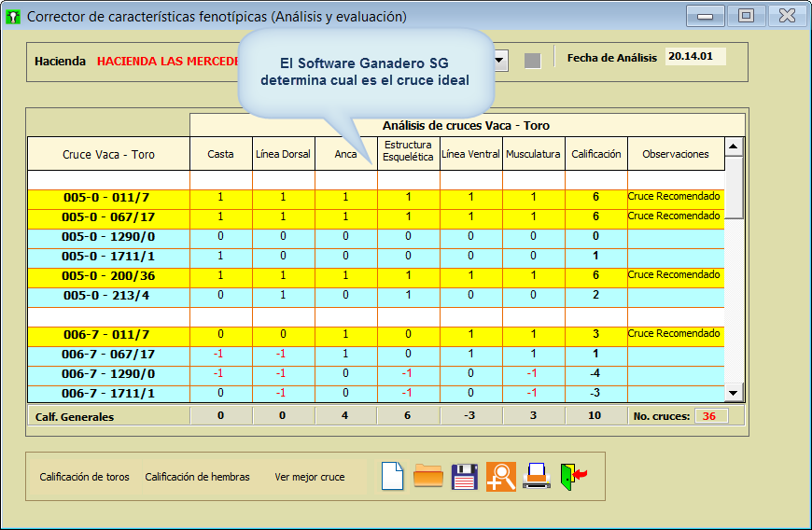
Task: Open Calificación de hembras
Action: 197,477
